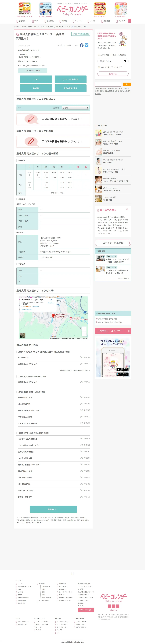Image resolution: width=145 pixels, height=644 pixels.
Task: Click the HOME breadcrumb
Action: pos(16,27)
